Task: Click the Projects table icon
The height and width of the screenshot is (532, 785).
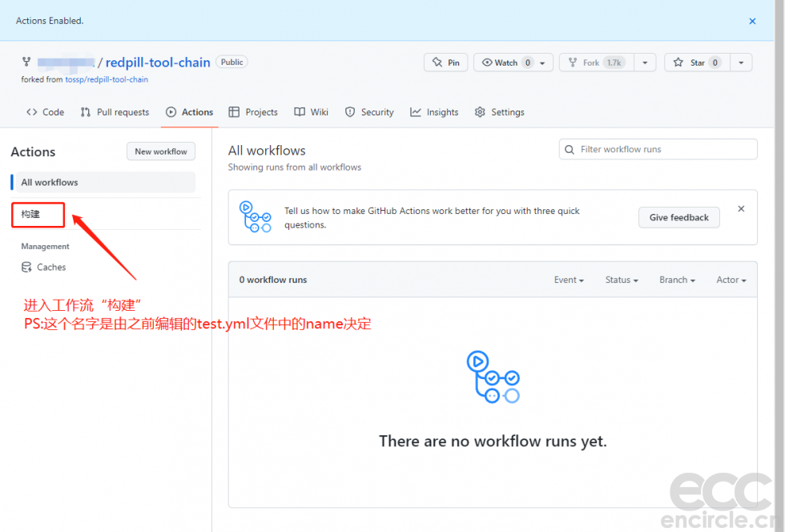Action: point(234,112)
